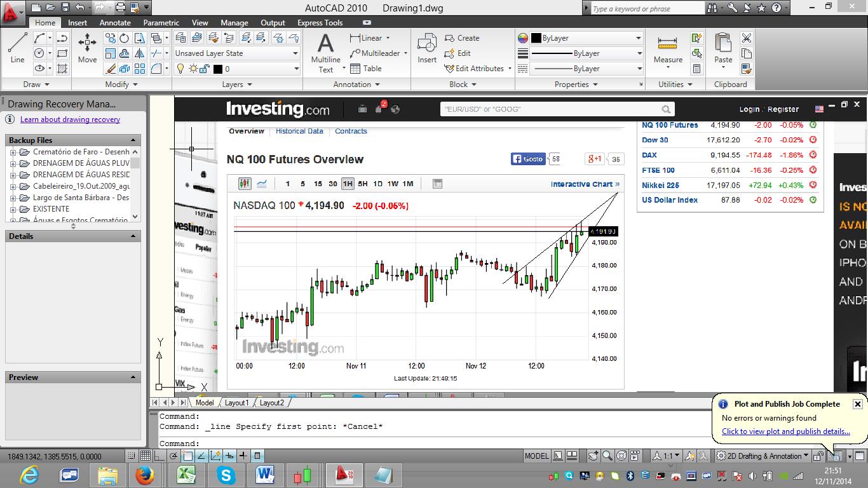
Task: Toggle the layer on/off lightbulb icon
Action: coord(180,69)
